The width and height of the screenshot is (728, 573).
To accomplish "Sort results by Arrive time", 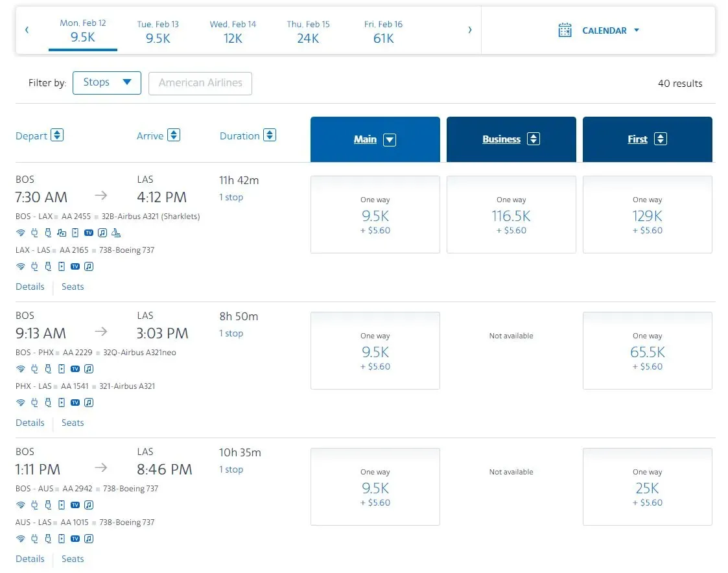I will pos(173,135).
